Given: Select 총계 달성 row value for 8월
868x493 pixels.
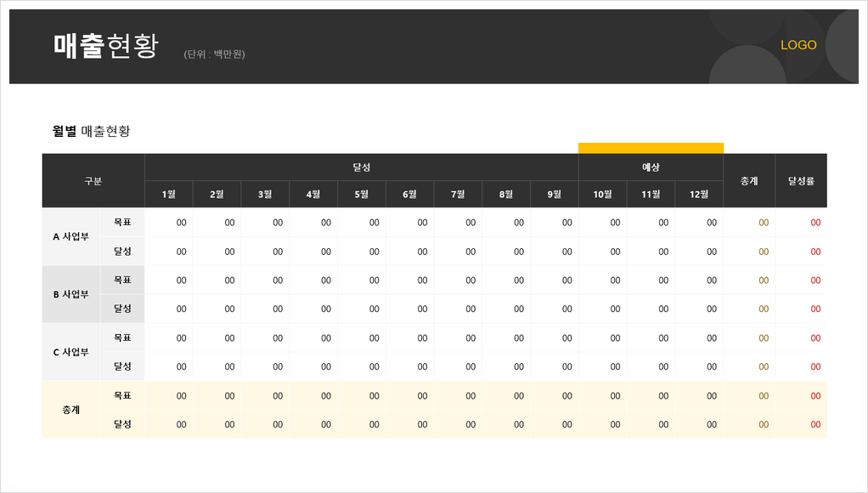Looking at the screenshot, I should pos(519,424).
